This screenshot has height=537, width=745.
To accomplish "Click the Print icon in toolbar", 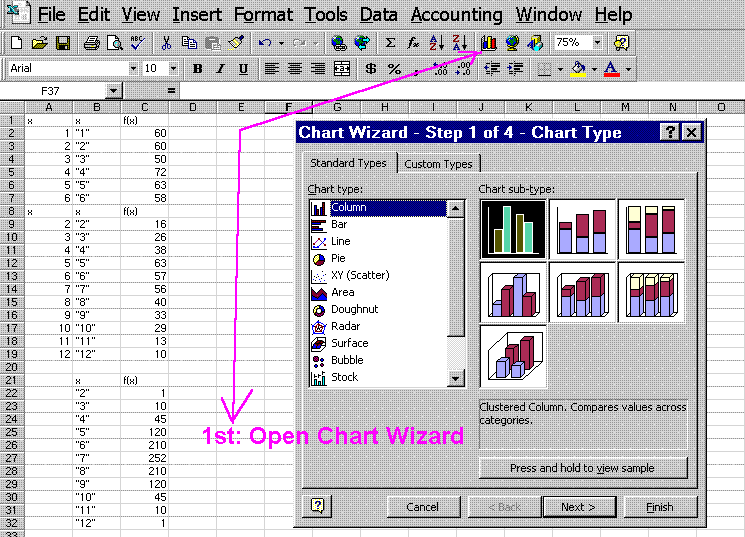I will [91, 43].
